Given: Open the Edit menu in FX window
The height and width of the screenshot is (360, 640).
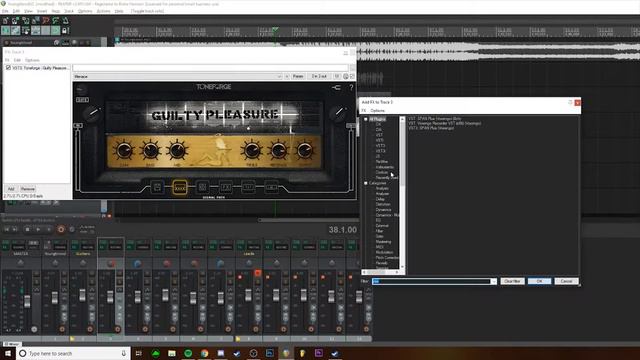Looking at the screenshot, I should tap(17, 60).
